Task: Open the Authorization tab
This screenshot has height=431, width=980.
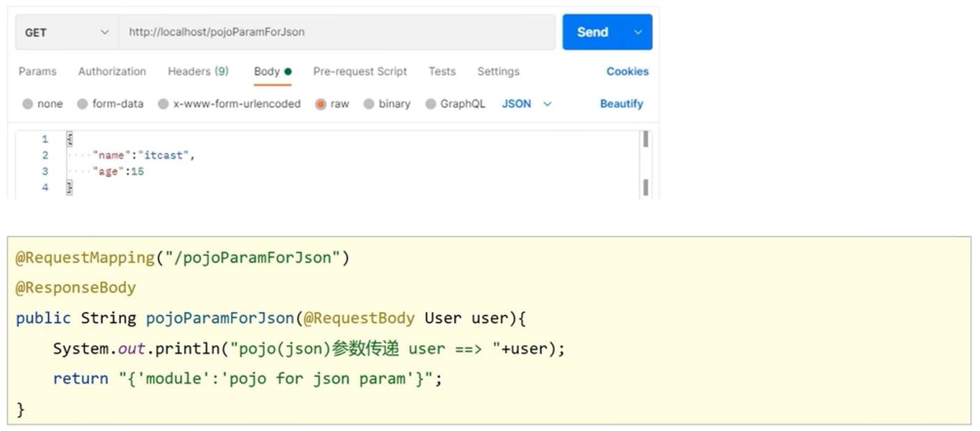Action: click(x=112, y=71)
